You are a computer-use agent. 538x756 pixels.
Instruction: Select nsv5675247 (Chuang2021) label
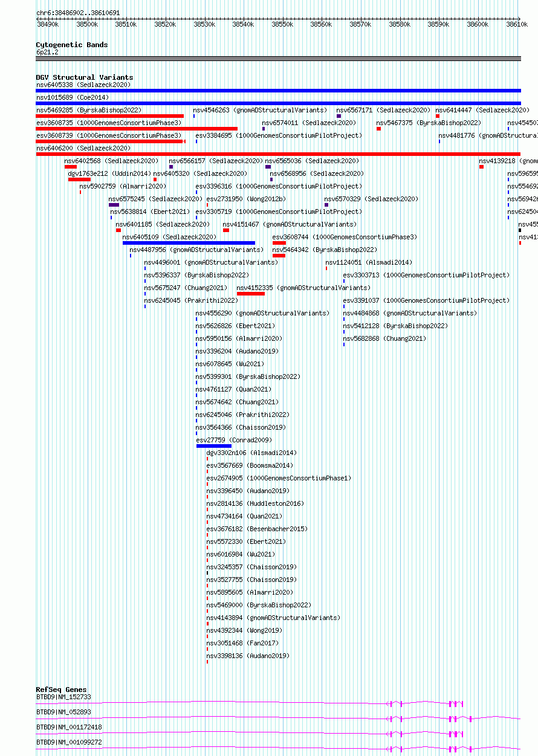tap(186, 288)
